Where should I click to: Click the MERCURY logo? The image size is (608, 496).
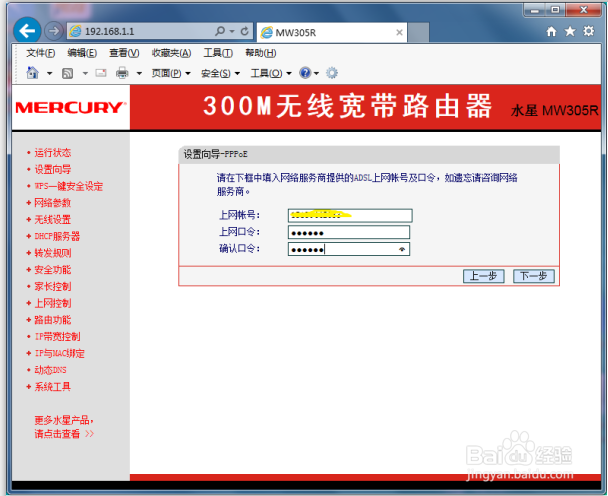(71, 107)
